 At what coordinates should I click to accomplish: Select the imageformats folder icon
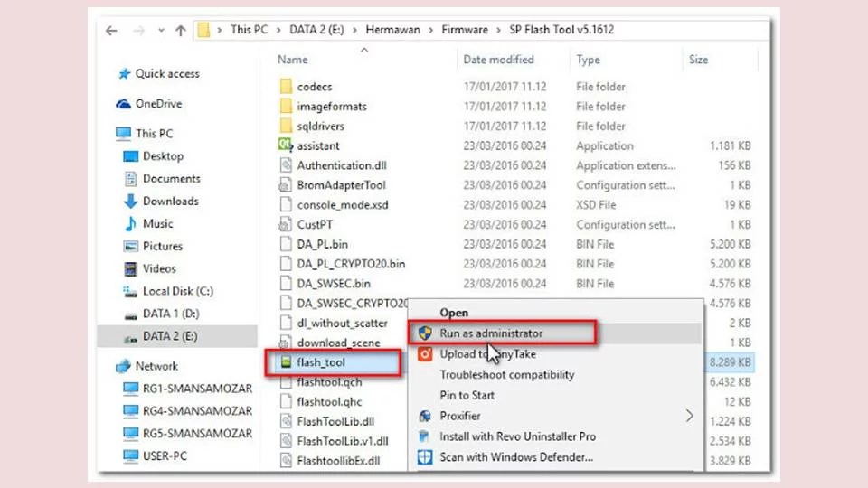286,107
